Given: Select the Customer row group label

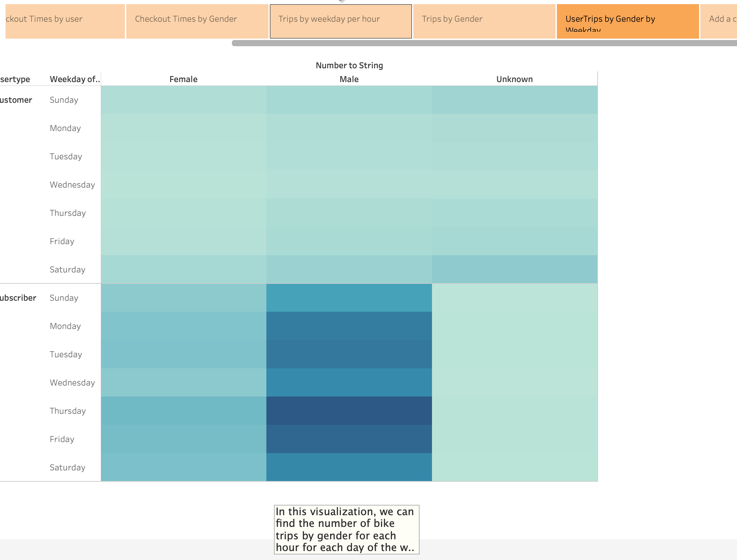Looking at the screenshot, I should (16, 100).
